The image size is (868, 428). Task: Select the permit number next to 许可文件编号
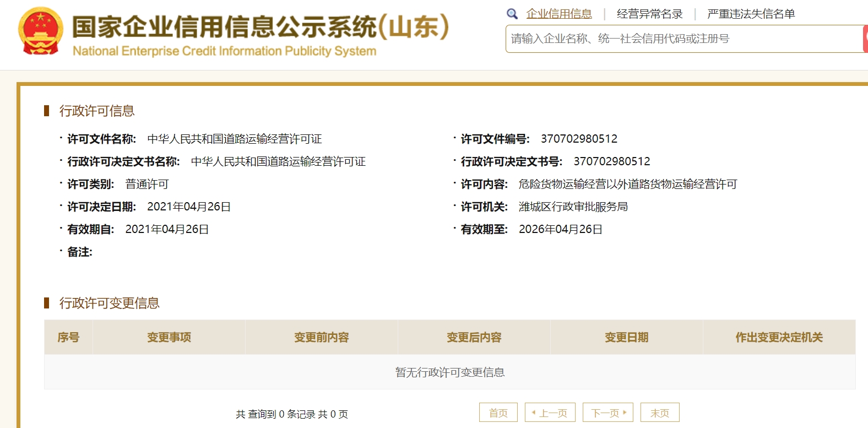tap(579, 139)
